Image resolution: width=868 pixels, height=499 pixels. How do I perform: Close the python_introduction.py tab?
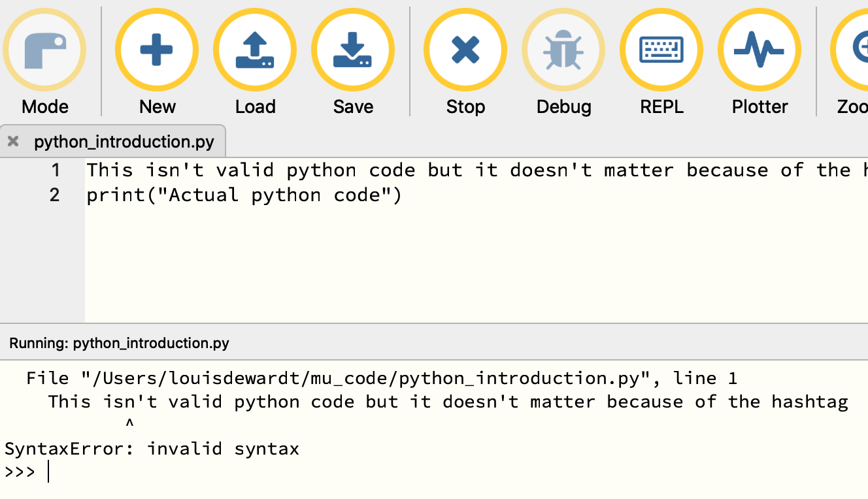[12, 141]
